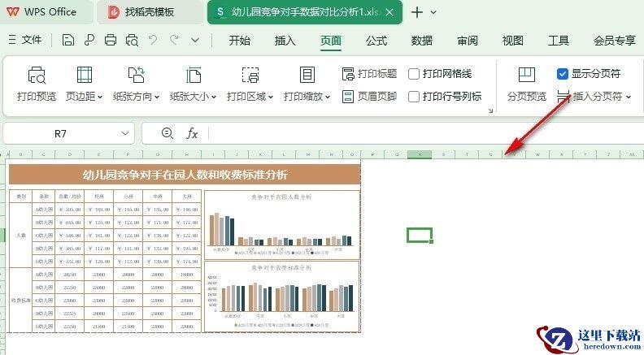The image size is (644, 355).
Task: Select the 竞争对手收费标准分析 bar chart
Action: pos(281,297)
